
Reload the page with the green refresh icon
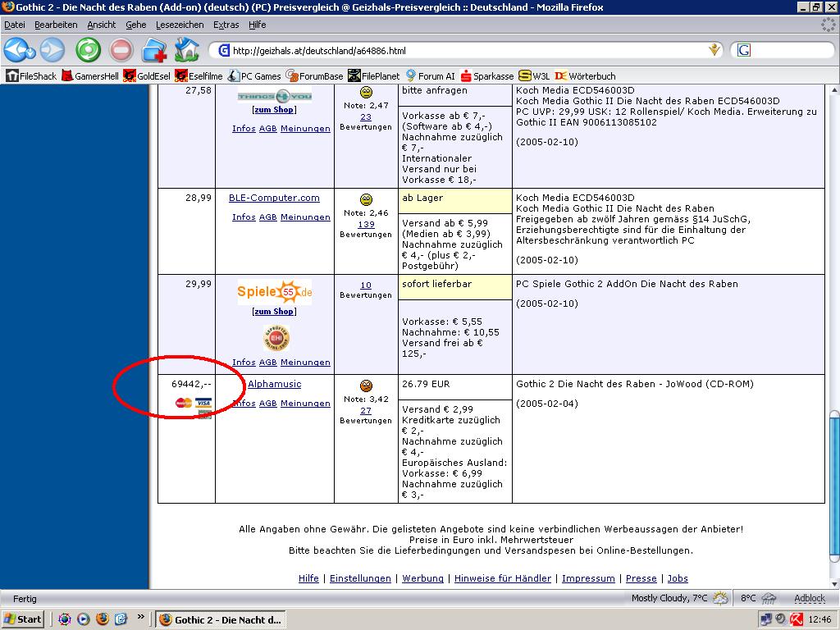point(89,50)
